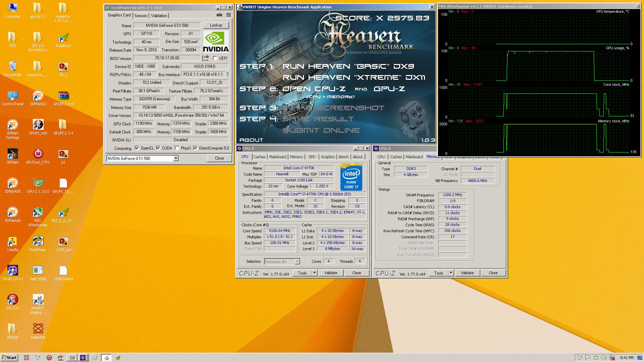This screenshot has height=362, width=644.
Task: Toggle the CUDA checkbox
Action: (x=158, y=148)
